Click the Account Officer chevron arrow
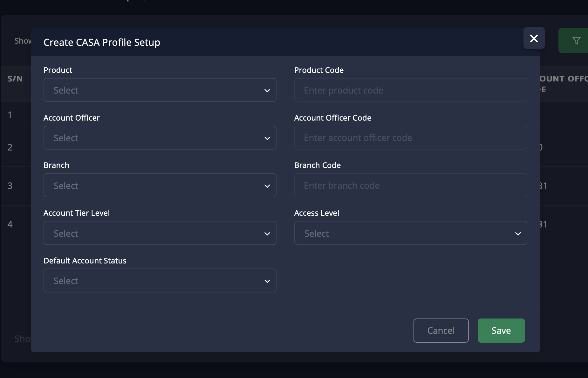 coord(267,138)
